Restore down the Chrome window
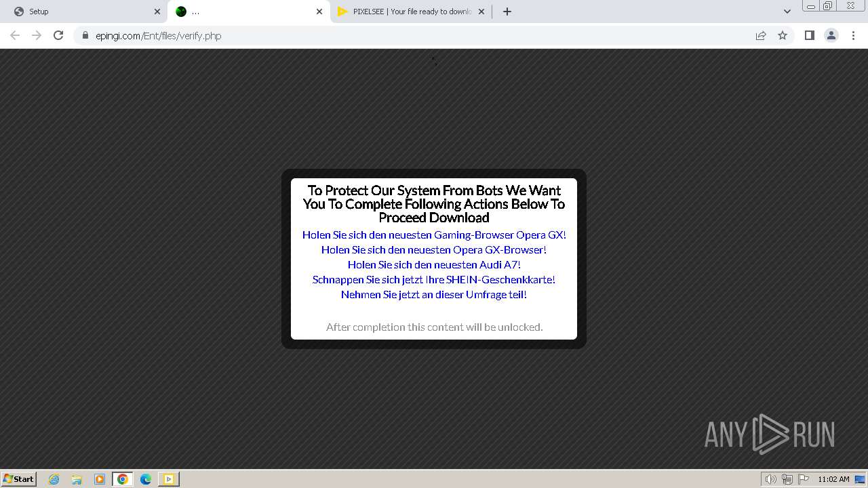The image size is (868, 488). click(x=828, y=6)
